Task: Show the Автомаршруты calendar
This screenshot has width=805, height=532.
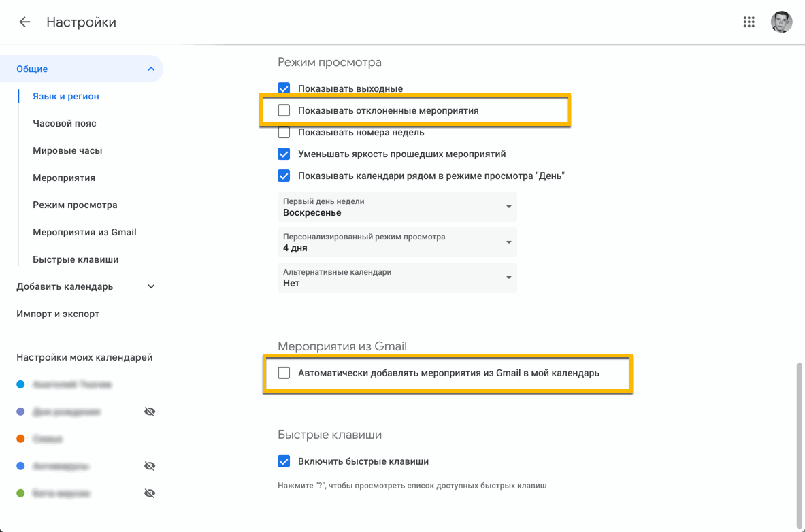Action: click(x=150, y=466)
